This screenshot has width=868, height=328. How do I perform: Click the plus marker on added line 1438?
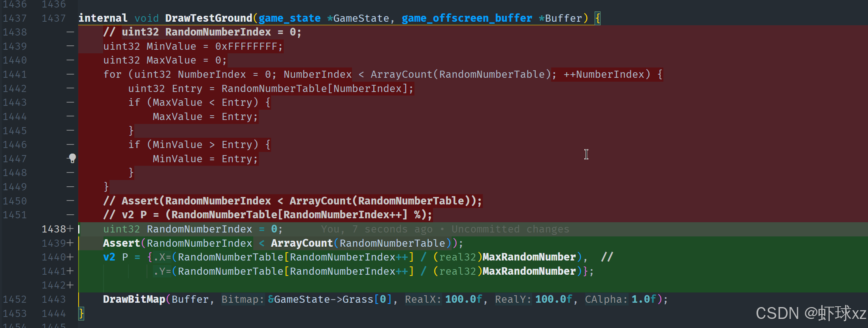point(70,229)
